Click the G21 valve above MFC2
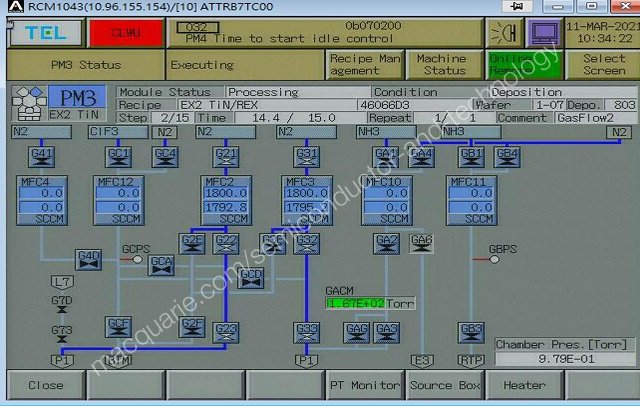640x406 pixels. 226,157
